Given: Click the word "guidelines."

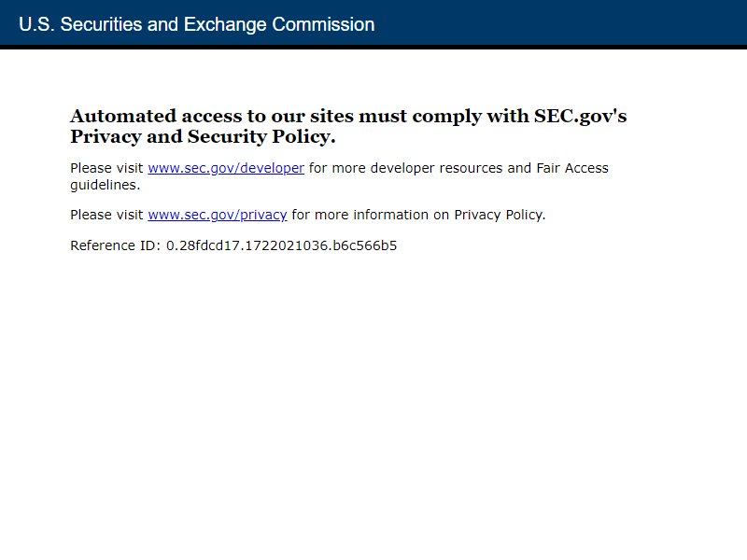Looking at the screenshot, I should [106, 185].
